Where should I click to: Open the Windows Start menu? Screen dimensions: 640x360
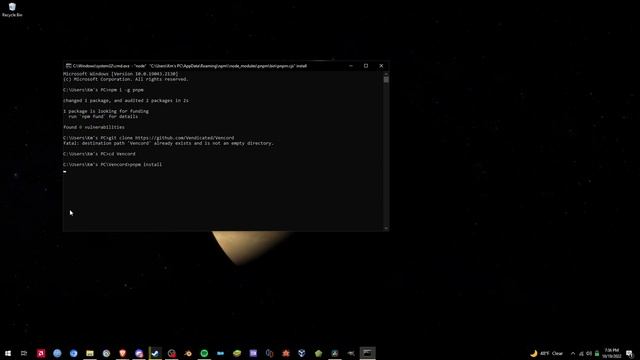(8, 353)
